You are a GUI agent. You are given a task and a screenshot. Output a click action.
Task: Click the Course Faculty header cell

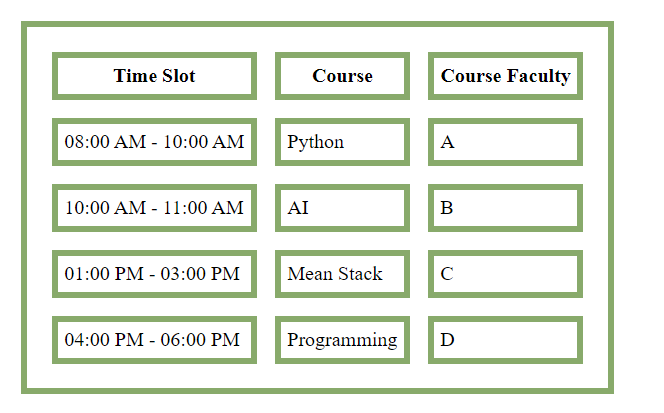click(x=505, y=76)
